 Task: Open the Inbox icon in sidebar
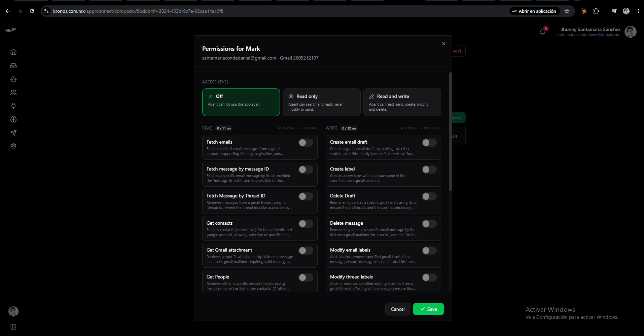13,66
